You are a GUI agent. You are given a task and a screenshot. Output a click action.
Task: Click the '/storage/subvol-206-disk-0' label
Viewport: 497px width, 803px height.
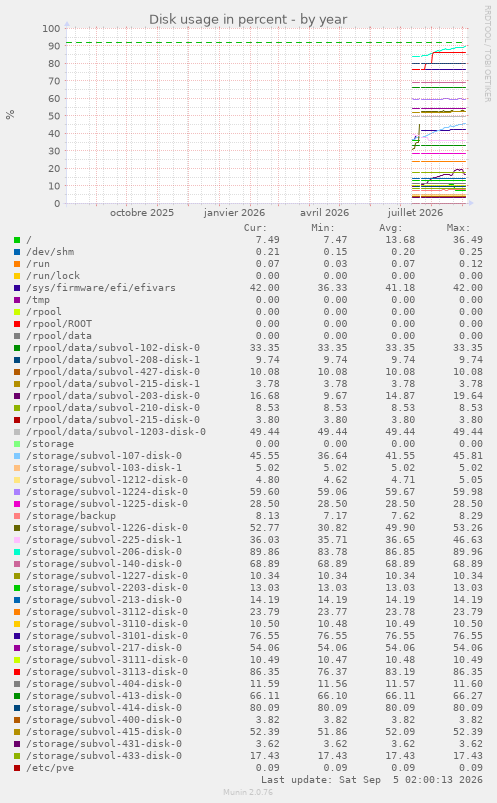point(104,552)
